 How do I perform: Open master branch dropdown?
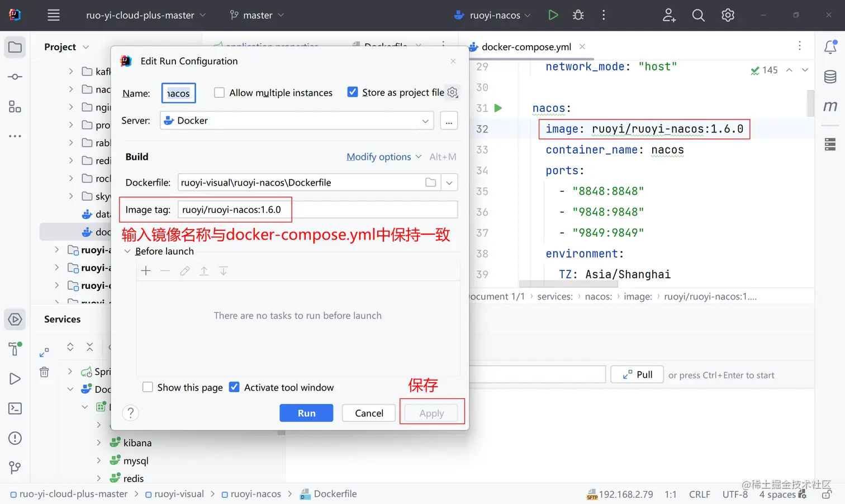tap(257, 15)
